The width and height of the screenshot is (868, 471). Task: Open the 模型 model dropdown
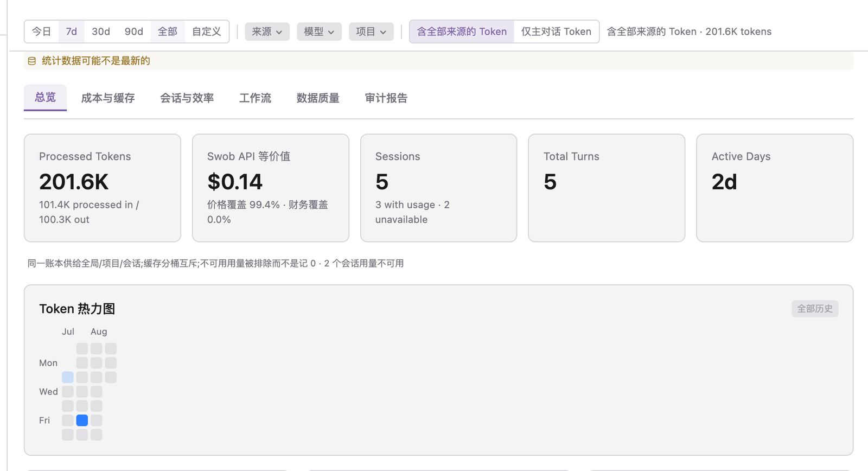pyautogui.click(x=319, y=31)
